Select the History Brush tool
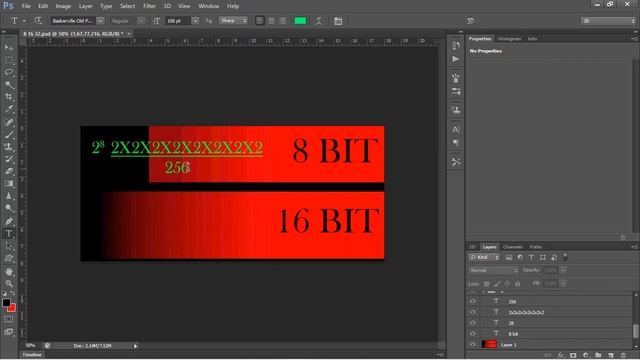This screenshot has height=360, width=640. click(x=9, y=159)
